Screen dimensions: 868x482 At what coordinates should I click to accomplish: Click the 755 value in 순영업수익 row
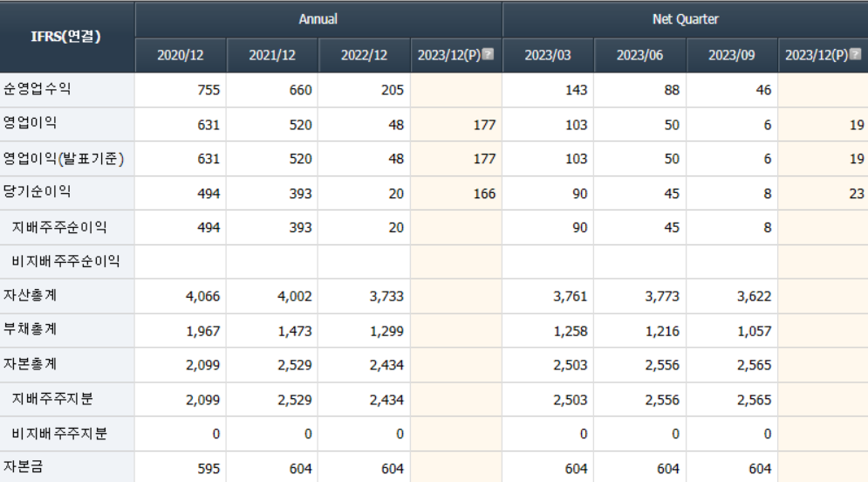(208, 90)
